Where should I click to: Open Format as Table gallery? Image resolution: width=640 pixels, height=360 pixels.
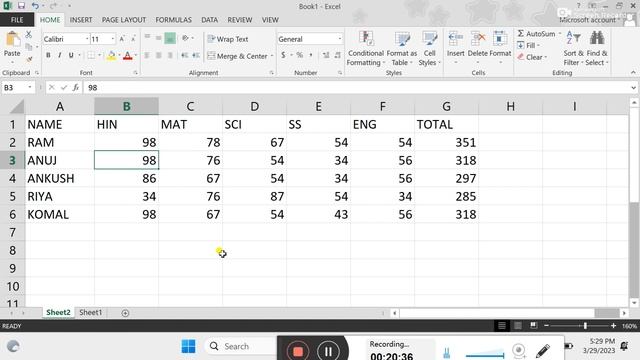(402, 39)
